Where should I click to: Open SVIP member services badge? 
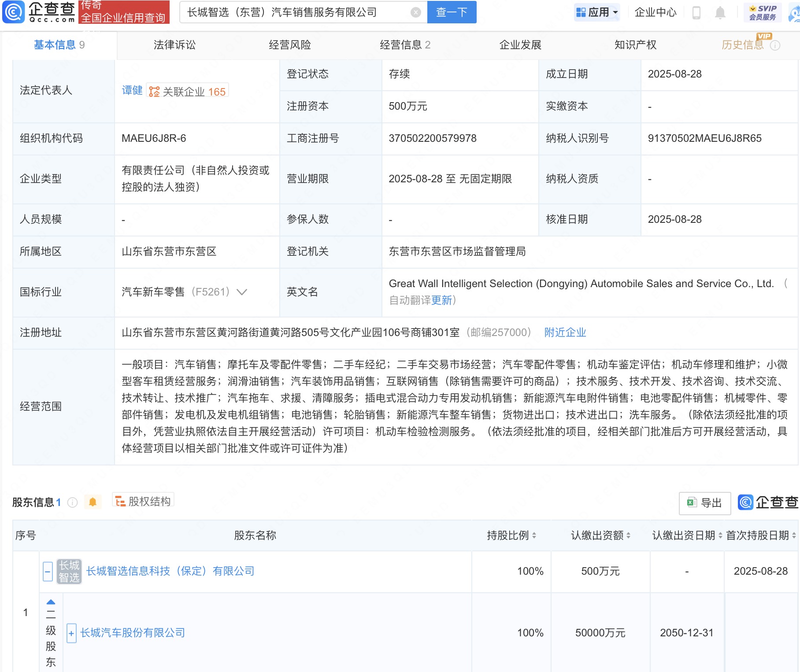[x=763, y=12]
